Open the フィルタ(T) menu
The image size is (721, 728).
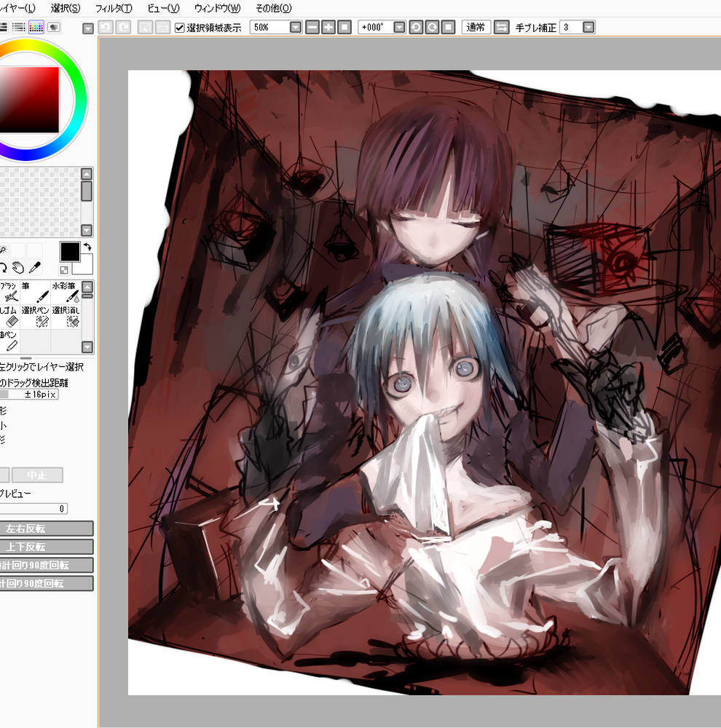(114, 8)
